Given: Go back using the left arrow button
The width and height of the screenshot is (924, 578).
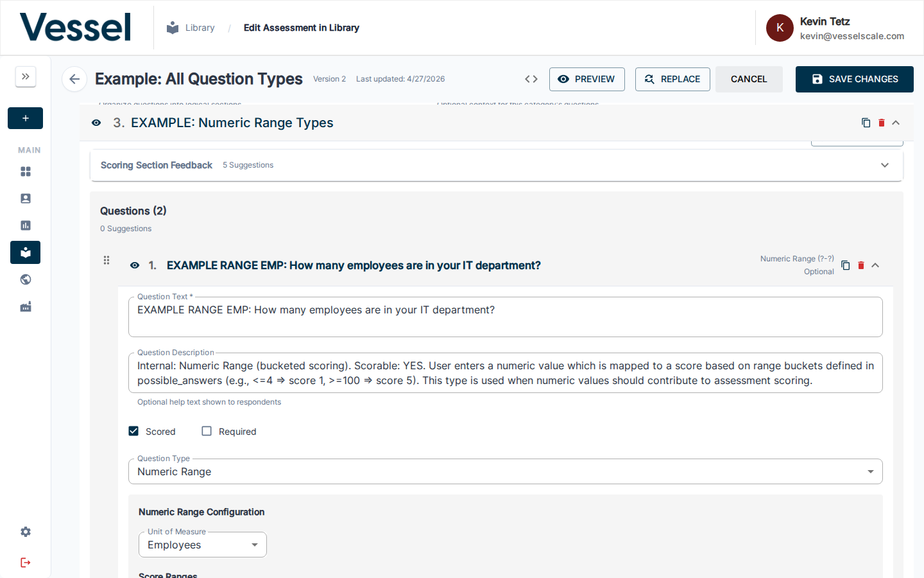Looking at the screenshot, I should pyautogui.click(x=74, y=79).
